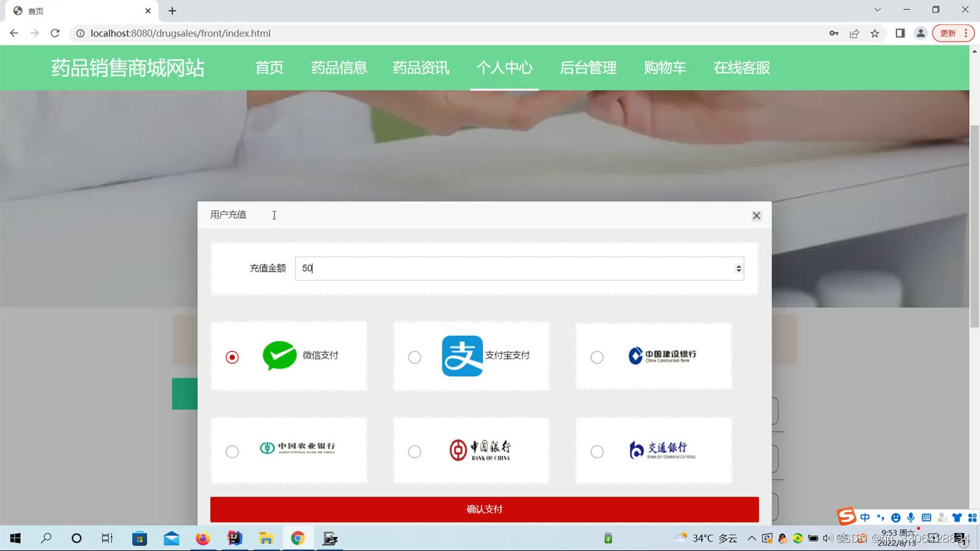Click the volume speaker tray icon
Screen dimensions: 980x551
(828, 538)
